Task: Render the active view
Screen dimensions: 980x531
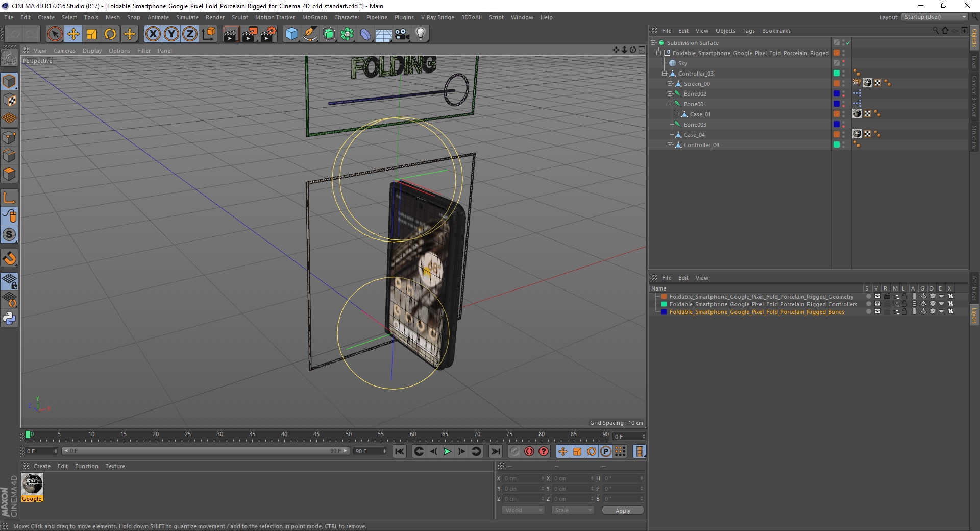Action: pyautogui.click(x=231, y=34)
